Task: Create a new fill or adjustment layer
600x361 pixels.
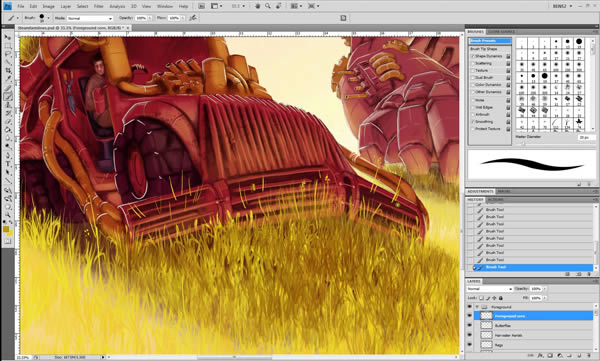Action: coord(560,356)
